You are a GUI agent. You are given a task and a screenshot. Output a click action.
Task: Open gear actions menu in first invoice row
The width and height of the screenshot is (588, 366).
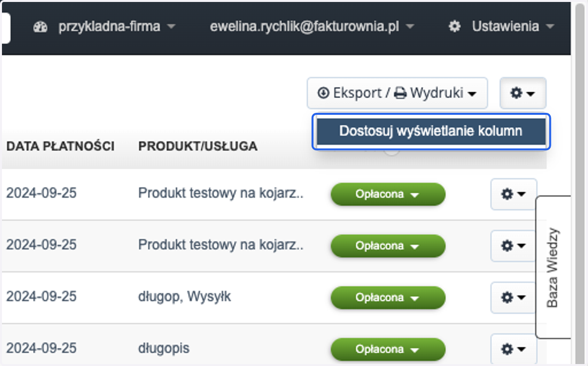coord(514,194)
